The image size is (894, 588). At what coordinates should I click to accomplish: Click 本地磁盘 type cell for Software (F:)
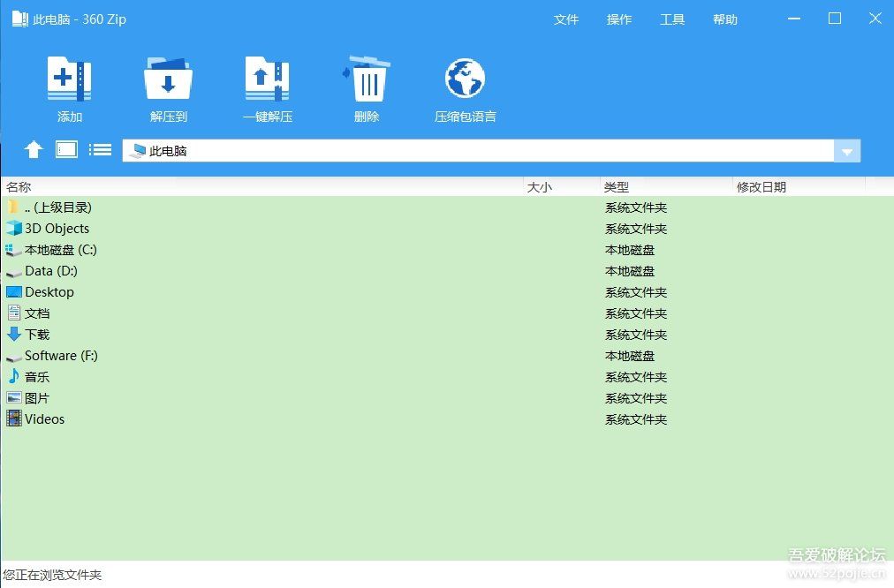pyautogui.click(x=630, y=356)
